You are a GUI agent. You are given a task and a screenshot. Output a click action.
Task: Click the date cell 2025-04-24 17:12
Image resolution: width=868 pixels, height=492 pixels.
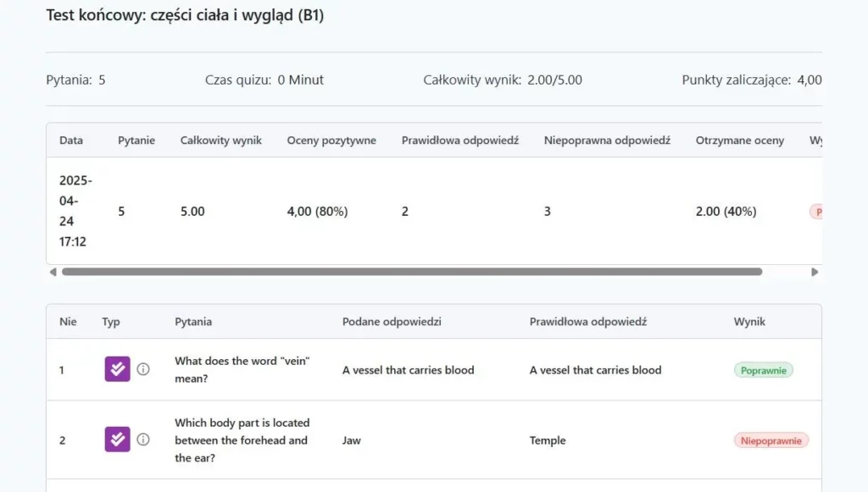(x=75, y=211)
